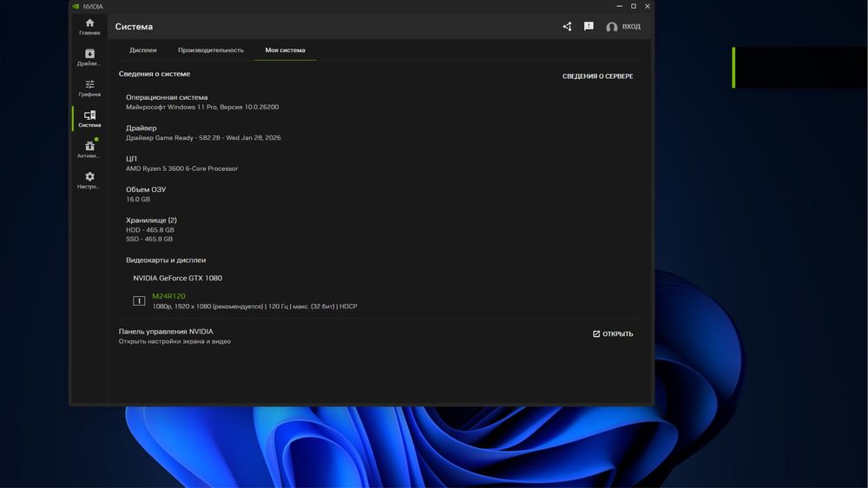
Task: Click the feedback message icon in header
Action: click(x=589, y=27)
